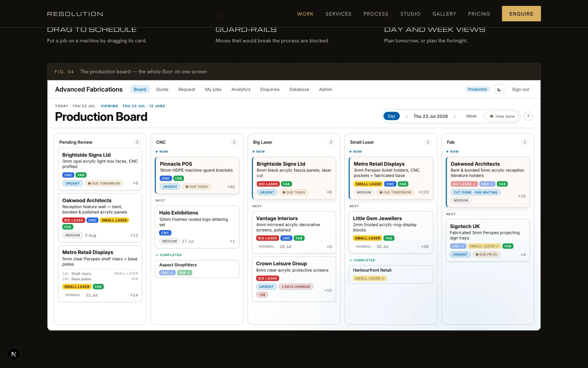The height and width of the screenshot is (368, 588).
Task: Switch to Day view
Action: click(391, 116)
